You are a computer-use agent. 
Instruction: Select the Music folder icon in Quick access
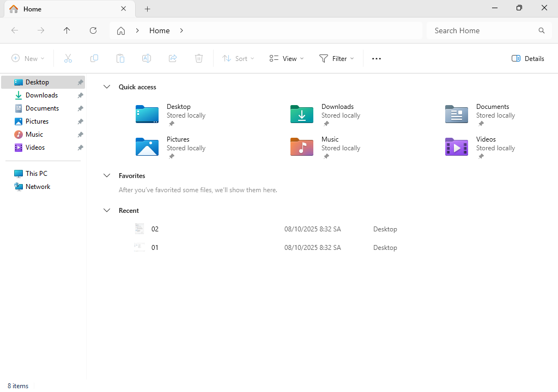[x=302, y=147]
